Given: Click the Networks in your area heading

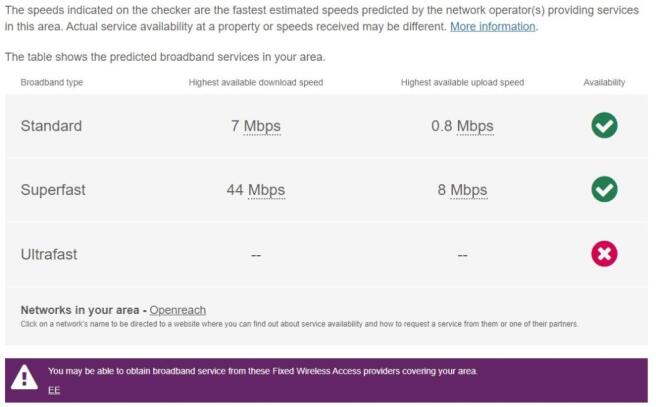Looking at the screenshot, I should (79, 310).
